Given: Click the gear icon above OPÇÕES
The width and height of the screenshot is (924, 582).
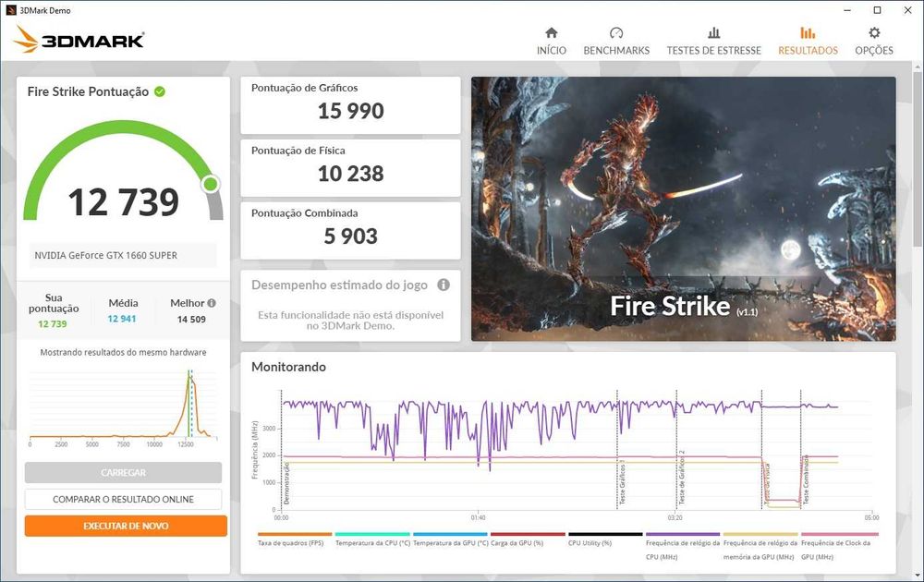Looking at the screenshot, I should point(874,32).
